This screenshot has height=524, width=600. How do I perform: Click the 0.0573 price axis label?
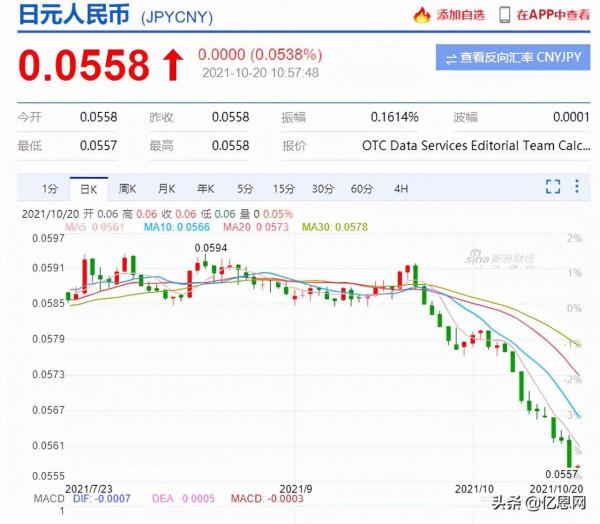coord(48,374)
